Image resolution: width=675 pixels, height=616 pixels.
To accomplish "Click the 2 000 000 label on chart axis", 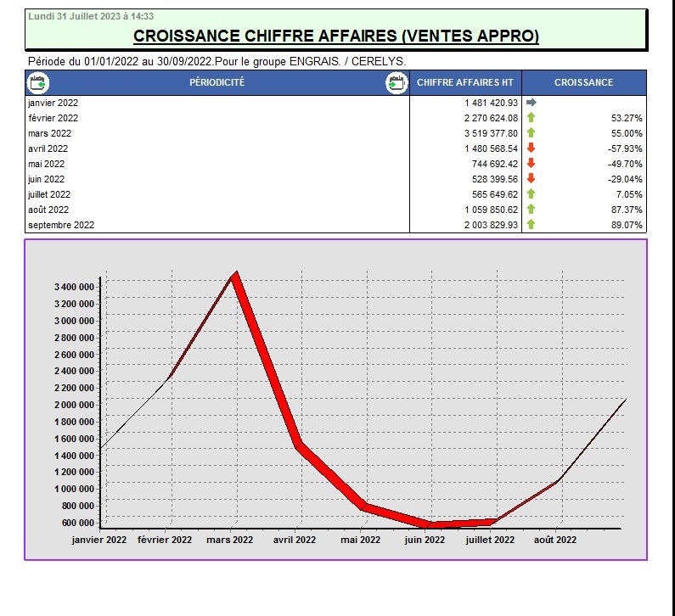I will (x=75, y=405).
